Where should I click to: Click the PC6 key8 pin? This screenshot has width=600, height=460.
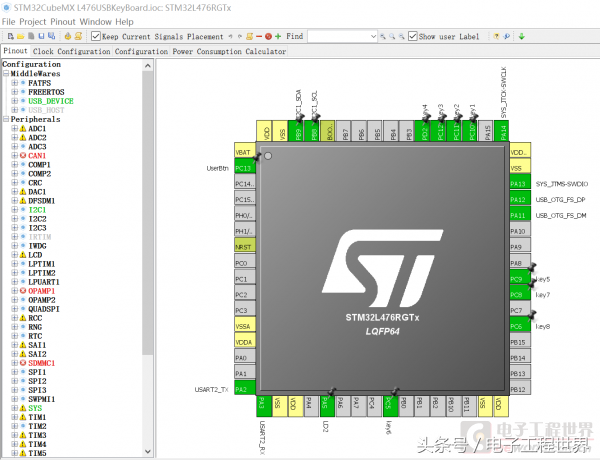[x=520, y=325]
